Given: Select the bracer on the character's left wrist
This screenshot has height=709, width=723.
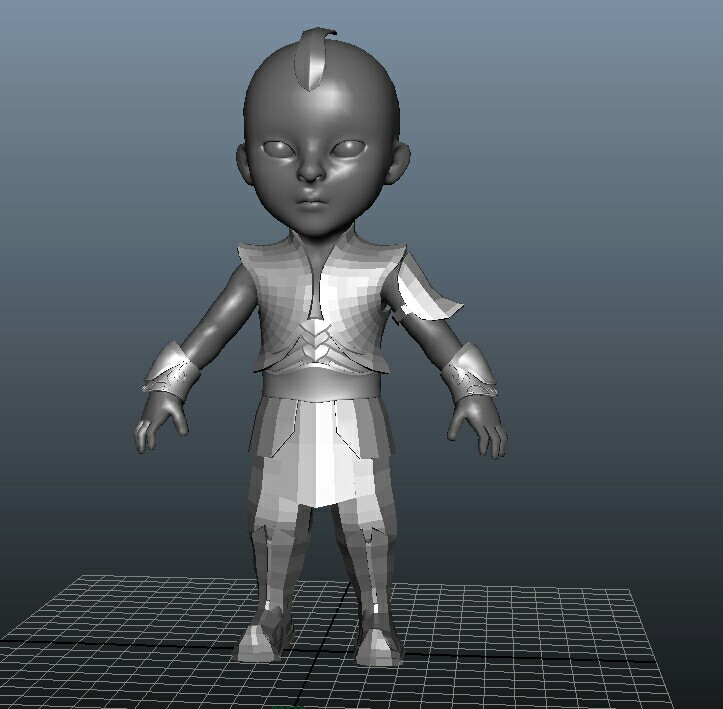Looking at the screenshot, I should [469, 374].
